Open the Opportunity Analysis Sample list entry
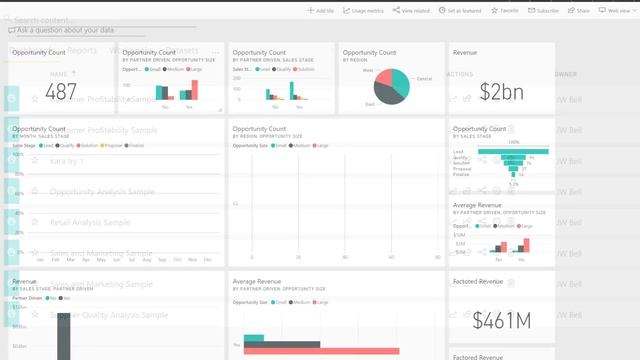This screenshot has height=360, width=640. (x=102, y=192)
